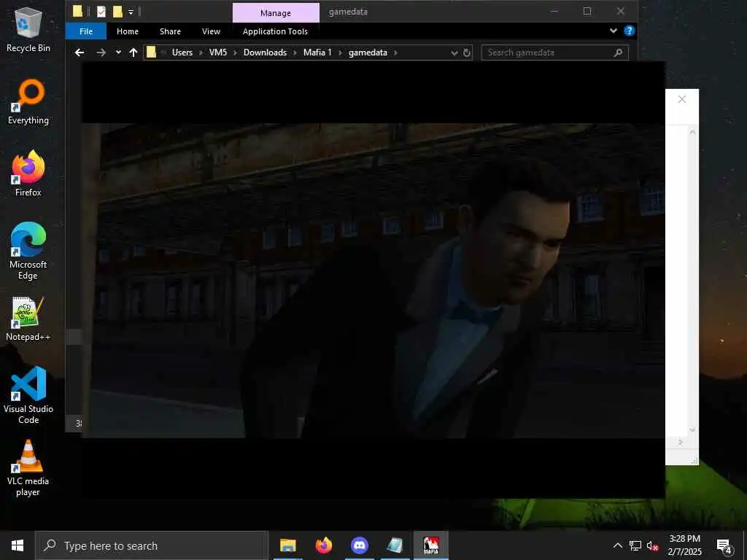The width and height of the screenshot is (747, 560).
Task: Switch to the Home ribbon tab
Action: (128, 31)
